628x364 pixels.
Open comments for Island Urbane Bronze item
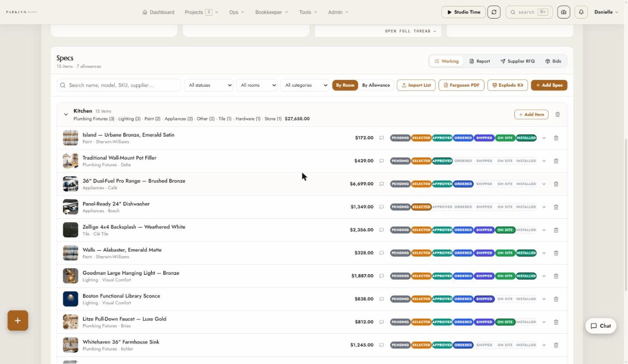pyautogui.click(x=382, y=138)
